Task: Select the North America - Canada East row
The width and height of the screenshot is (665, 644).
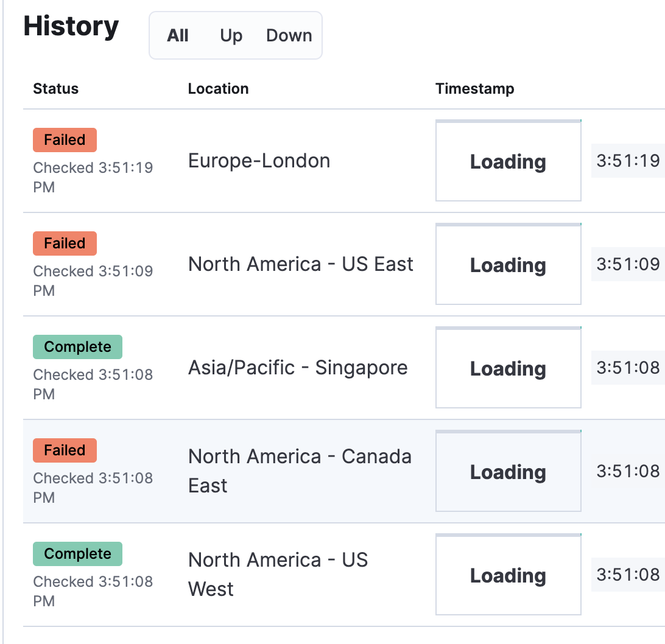Action: pos(300,471)
